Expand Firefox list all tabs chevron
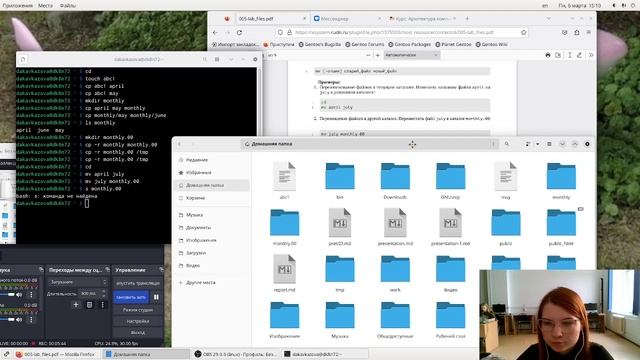640x360 pixels. [x=548, y=18]
